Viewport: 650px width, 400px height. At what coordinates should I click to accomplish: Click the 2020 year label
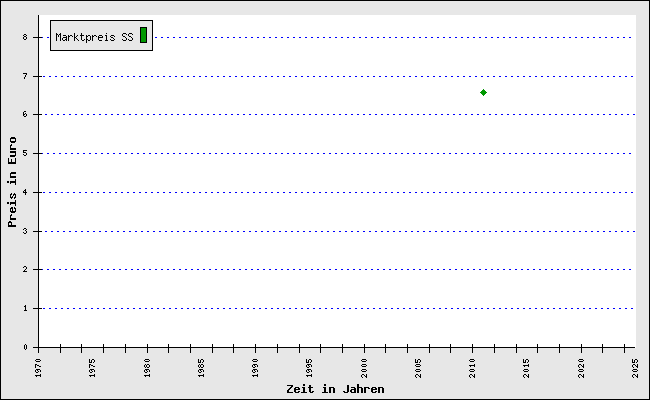click(581, 368)
